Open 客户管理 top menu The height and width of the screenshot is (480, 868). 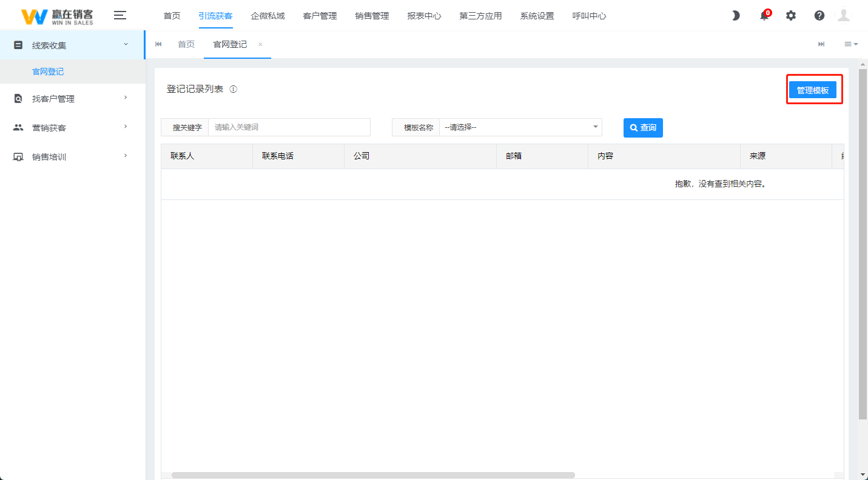tap(320, 16)
